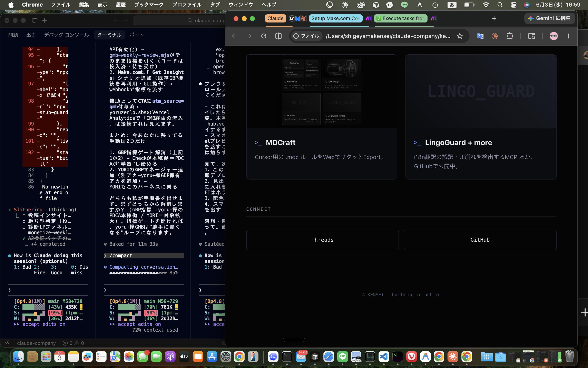Click Chrome's back navigation arrow
The width and height of the screenshot is (588, 368).
tap(234, 36)
